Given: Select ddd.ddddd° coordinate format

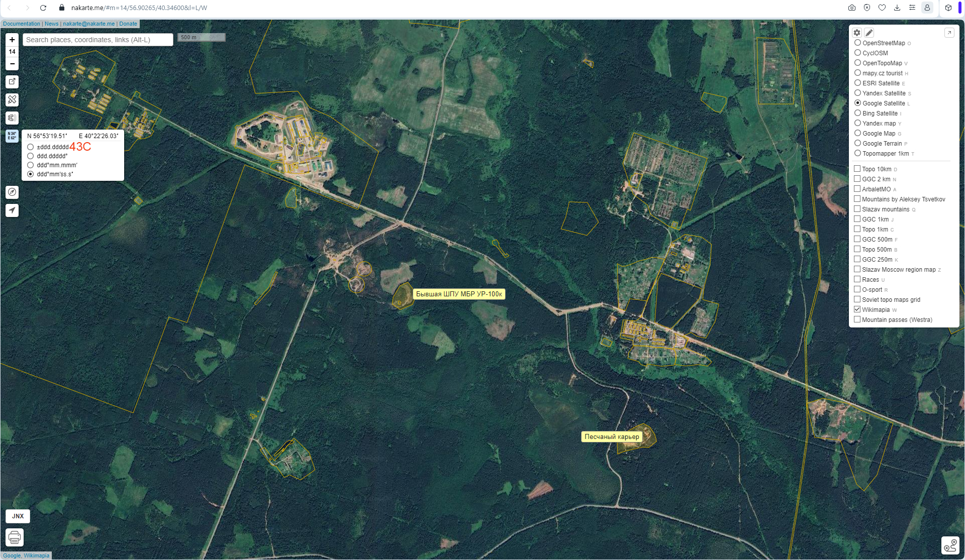Looking at the screenshot, I should (31, 156).
